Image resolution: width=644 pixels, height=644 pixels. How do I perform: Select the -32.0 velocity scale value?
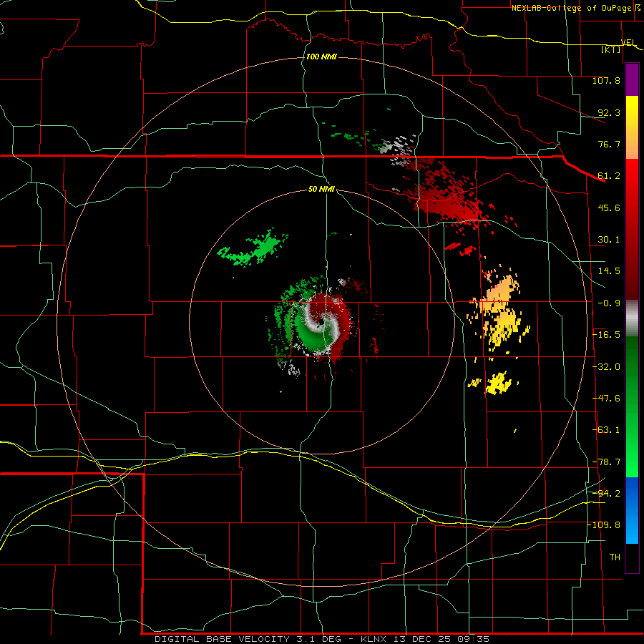[606, 367]
